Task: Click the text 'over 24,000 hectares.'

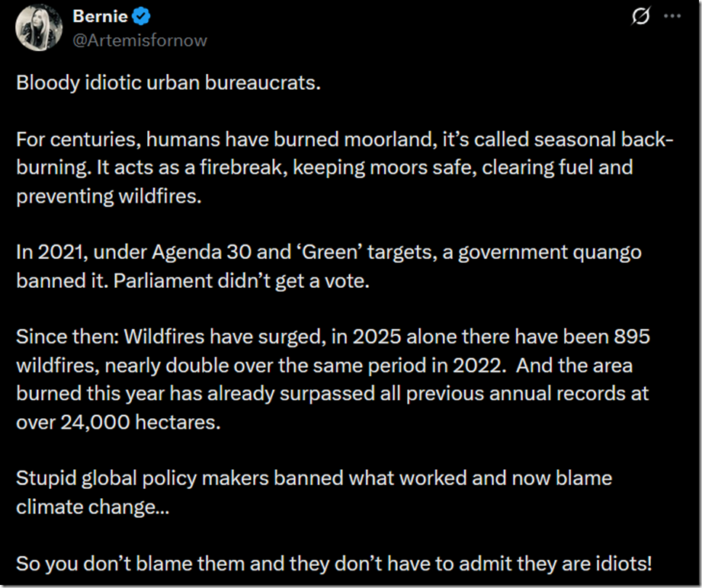Action: 118,420
